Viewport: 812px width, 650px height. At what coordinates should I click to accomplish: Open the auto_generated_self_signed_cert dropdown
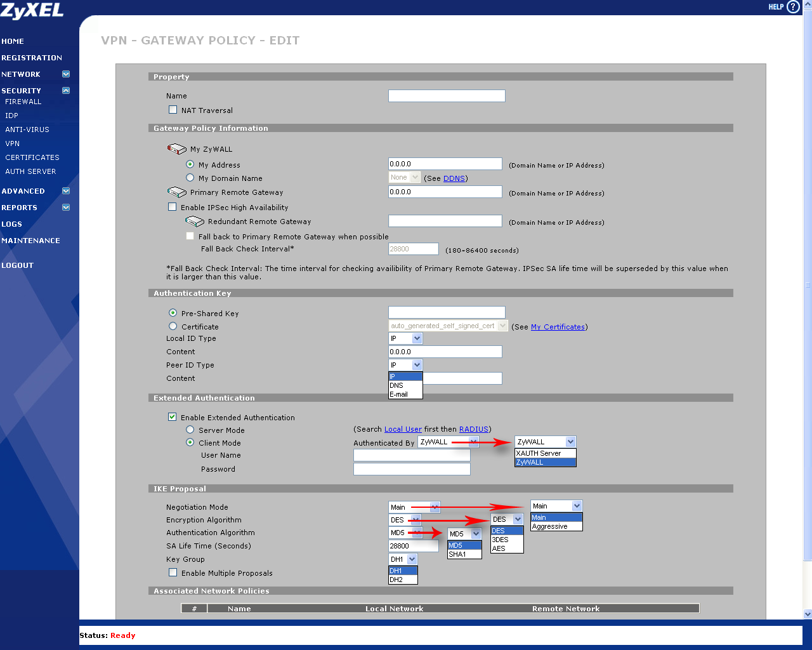pyautogui.click(x=448, y=326)
